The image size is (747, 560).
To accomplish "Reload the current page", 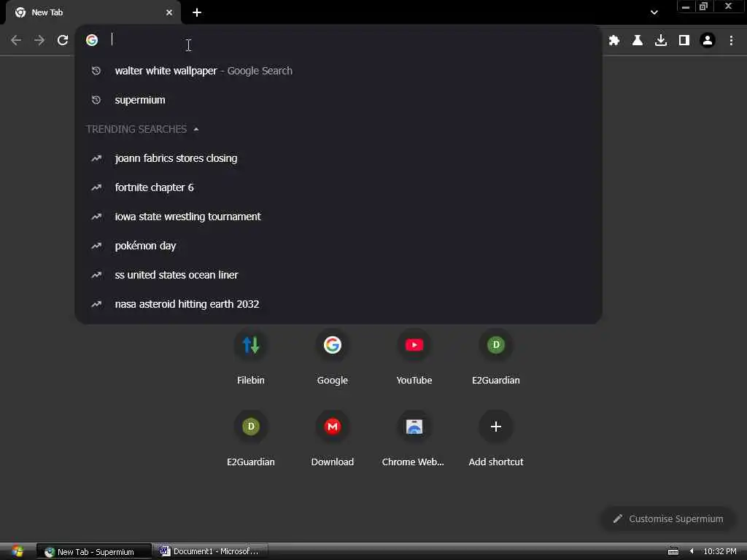I will [63, 41].
